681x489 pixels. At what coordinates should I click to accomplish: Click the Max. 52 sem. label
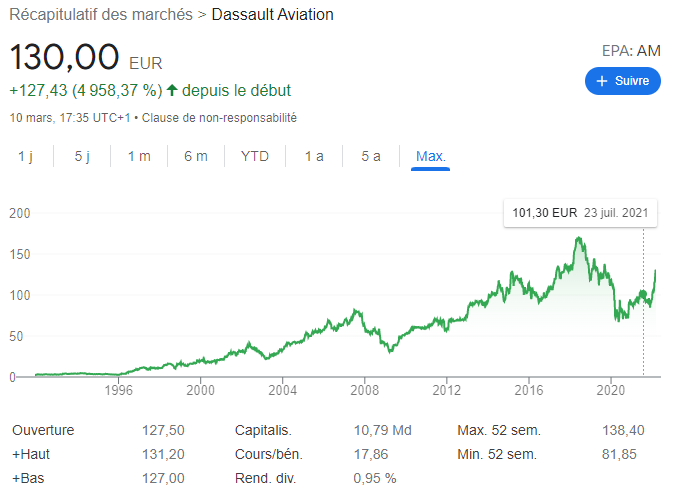click(499, 430)
